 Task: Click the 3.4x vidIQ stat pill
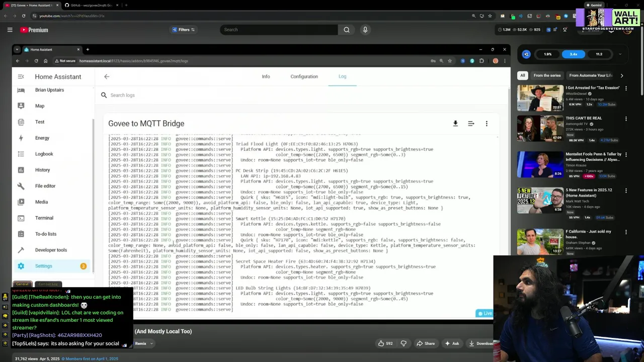574,54
